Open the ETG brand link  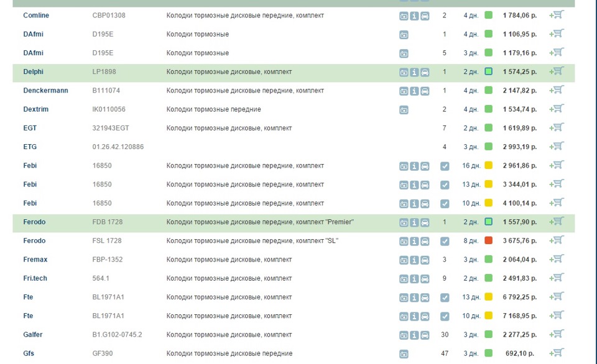[30, 147]
